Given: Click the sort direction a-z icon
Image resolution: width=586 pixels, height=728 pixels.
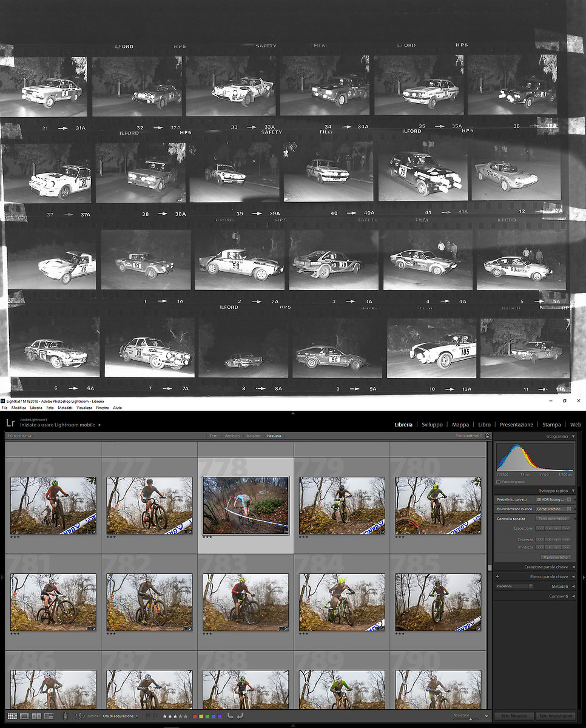Looking at the screenshot, I should 80,716.
